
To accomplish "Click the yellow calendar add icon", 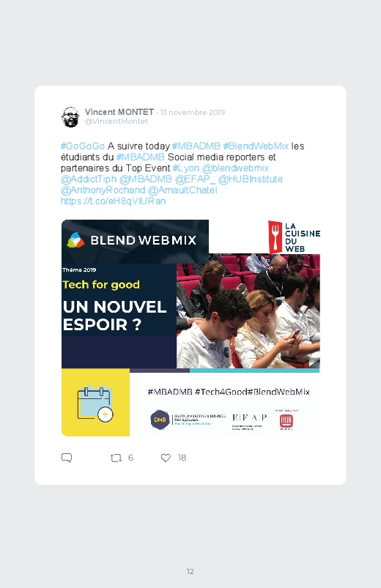I will click(95, 403).
